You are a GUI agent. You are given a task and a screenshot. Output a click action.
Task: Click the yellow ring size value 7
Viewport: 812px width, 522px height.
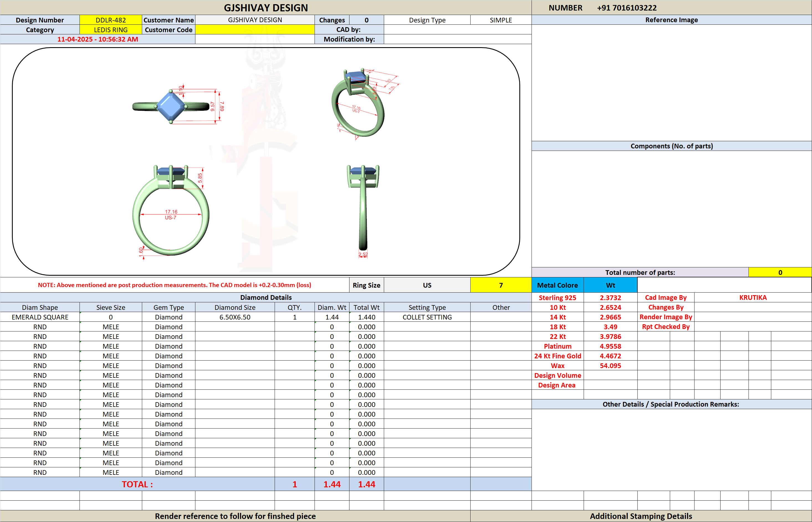tap(501, 285)
